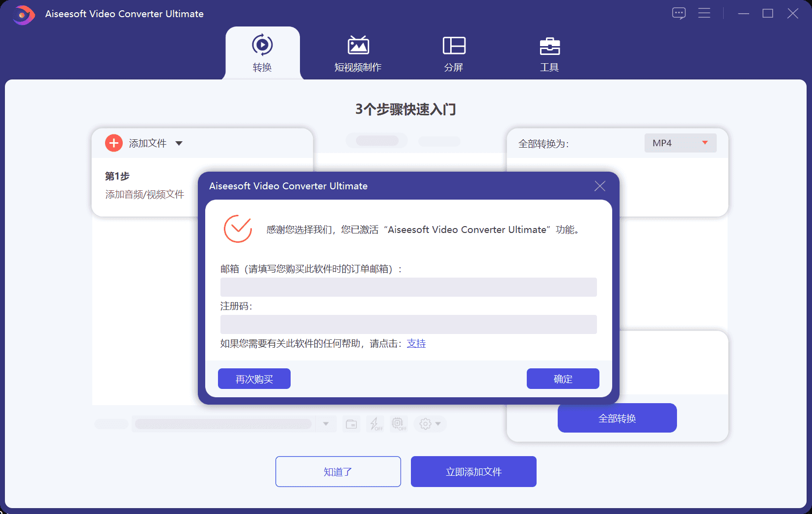Open the MP4 output format dropdown
812x514 pixels.
click(x=680, y=143)
